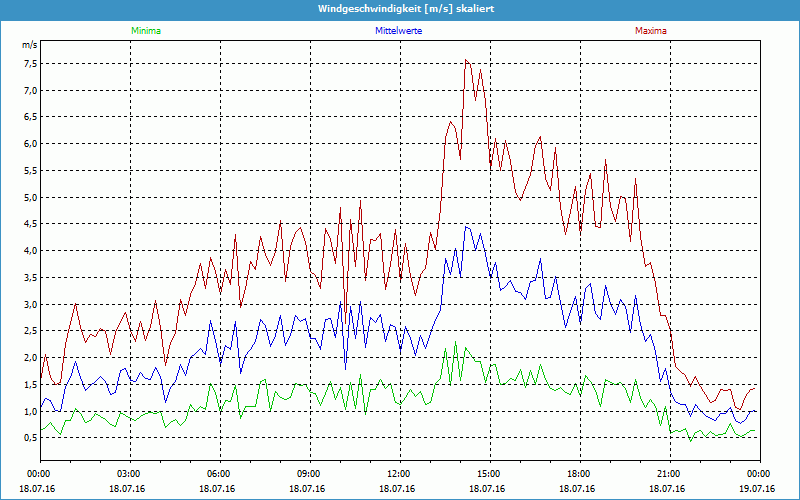The height and width of the screenshot is (500, 800).
Task: Click the 3,5 y-axis value
Action: [31, 278]
